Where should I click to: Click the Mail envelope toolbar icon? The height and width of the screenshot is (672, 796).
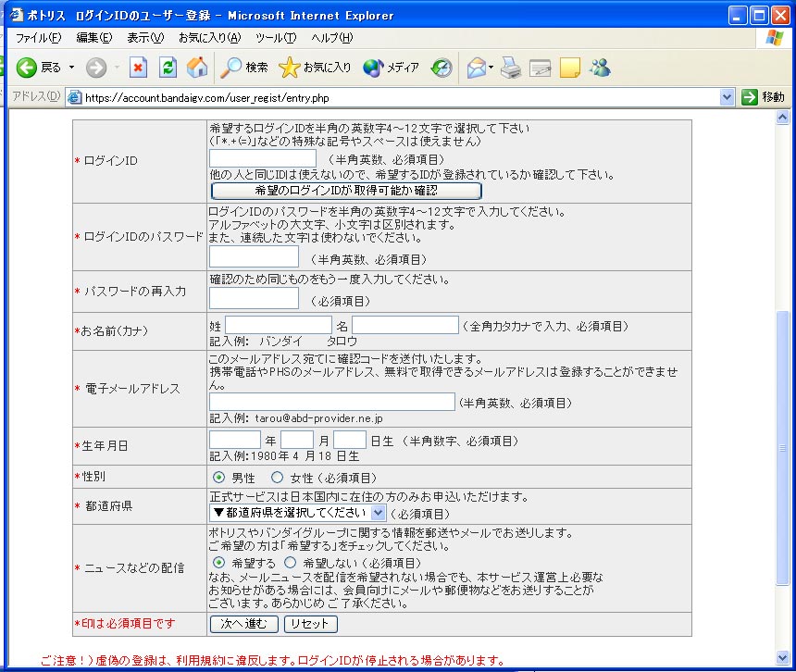coord(477,68)
